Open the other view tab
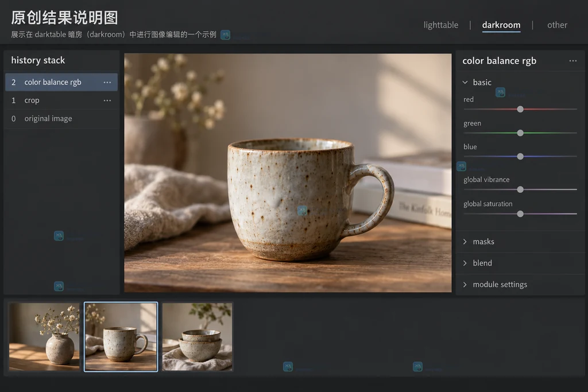The width and height of the screenshot is (588, 392). point(557,25)
